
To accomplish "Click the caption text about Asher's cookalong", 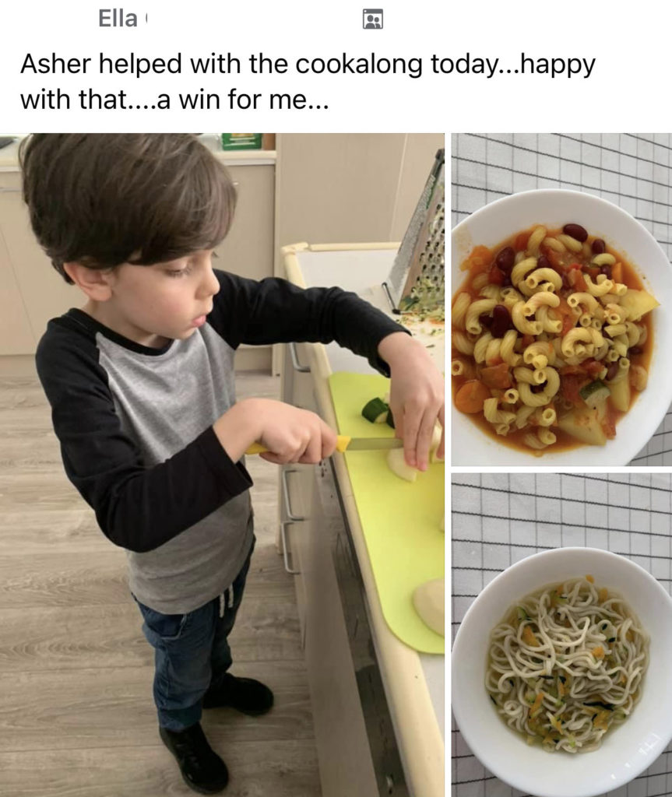I will coord(308,81).
